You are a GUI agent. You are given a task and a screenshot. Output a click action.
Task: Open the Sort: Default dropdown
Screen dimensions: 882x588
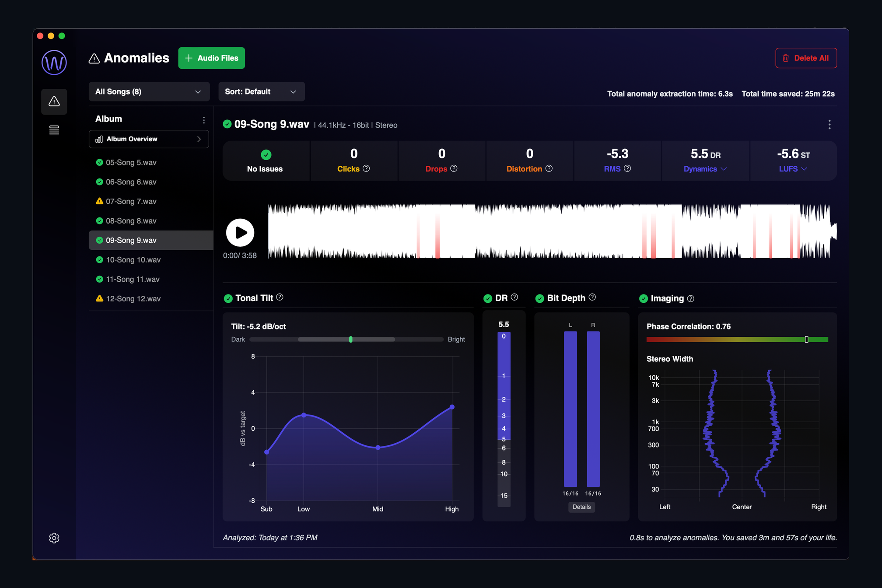click(261, 91)
